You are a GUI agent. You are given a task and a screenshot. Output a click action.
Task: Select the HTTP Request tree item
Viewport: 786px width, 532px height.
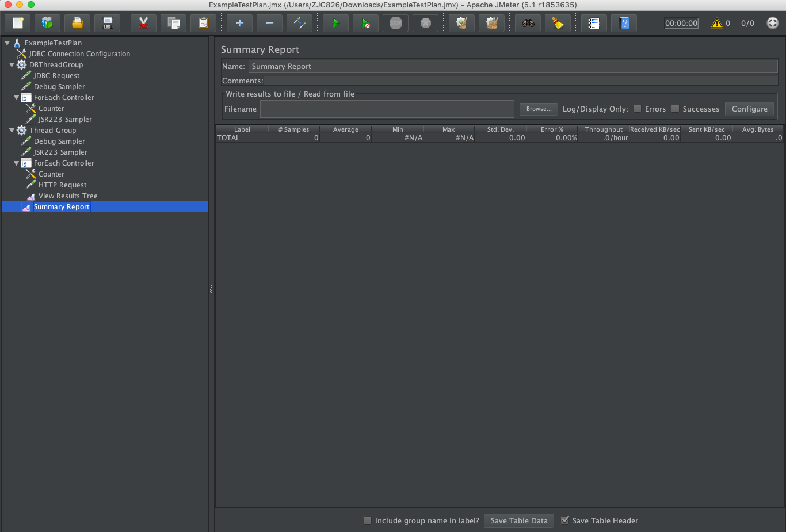(x=62, y=185)
